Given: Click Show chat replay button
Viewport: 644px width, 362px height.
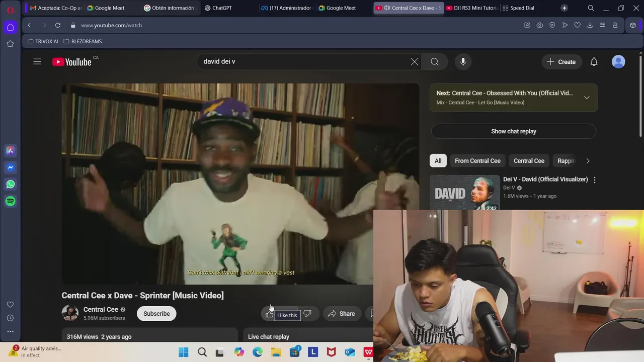Looking at the screenshot, I should 514,131.
